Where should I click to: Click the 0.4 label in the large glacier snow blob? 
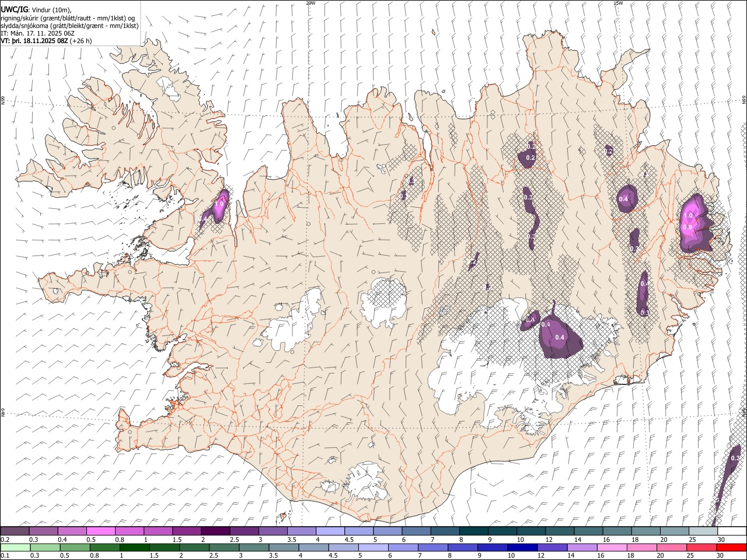coord(560,337)
